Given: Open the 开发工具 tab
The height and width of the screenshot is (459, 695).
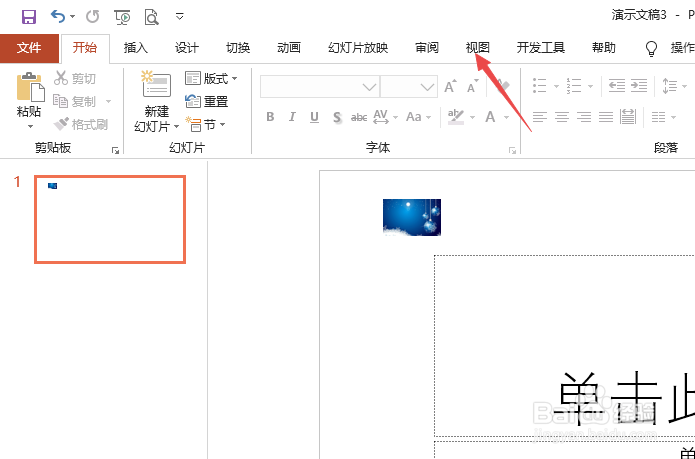Looking at the screenshot, I should coord(540,48).
